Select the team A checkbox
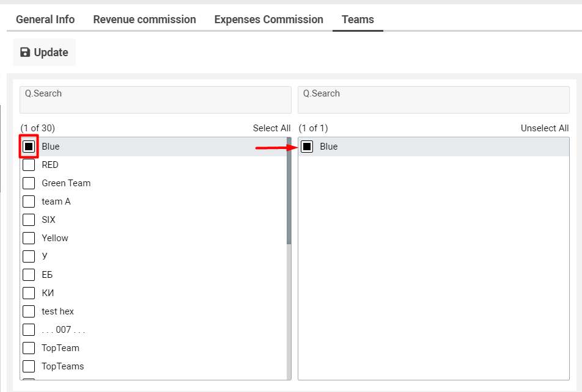 [x=29, y=201]
